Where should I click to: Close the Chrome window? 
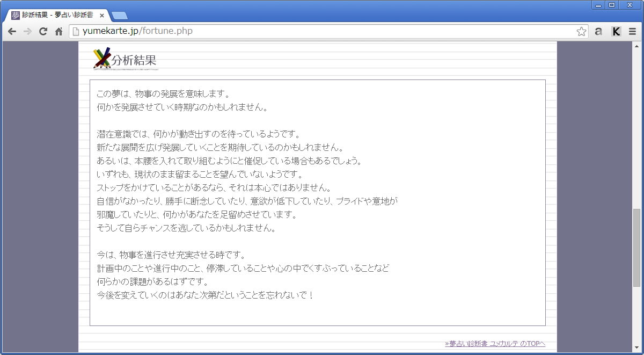coord(630,5)
